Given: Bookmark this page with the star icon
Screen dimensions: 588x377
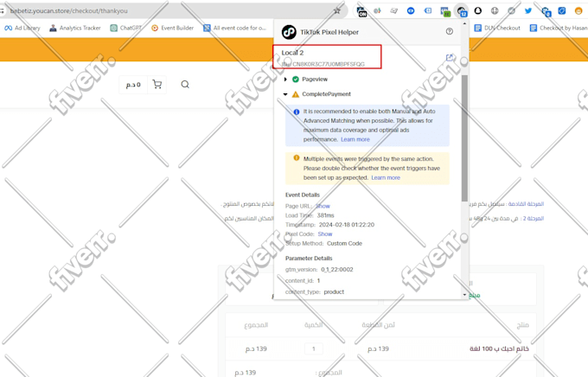Looking at the screenshot, I should pos(336,11).
